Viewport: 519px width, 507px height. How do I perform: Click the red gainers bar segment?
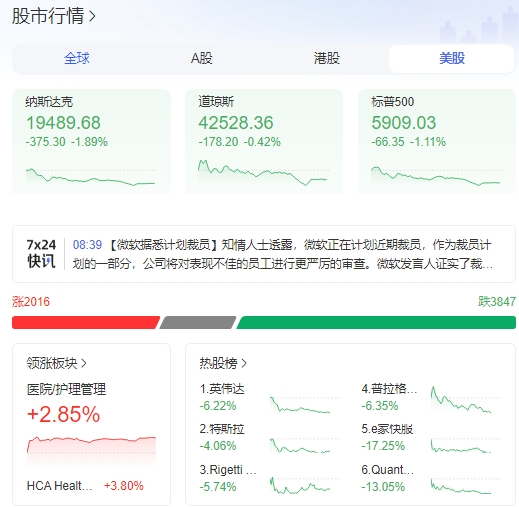86,323
